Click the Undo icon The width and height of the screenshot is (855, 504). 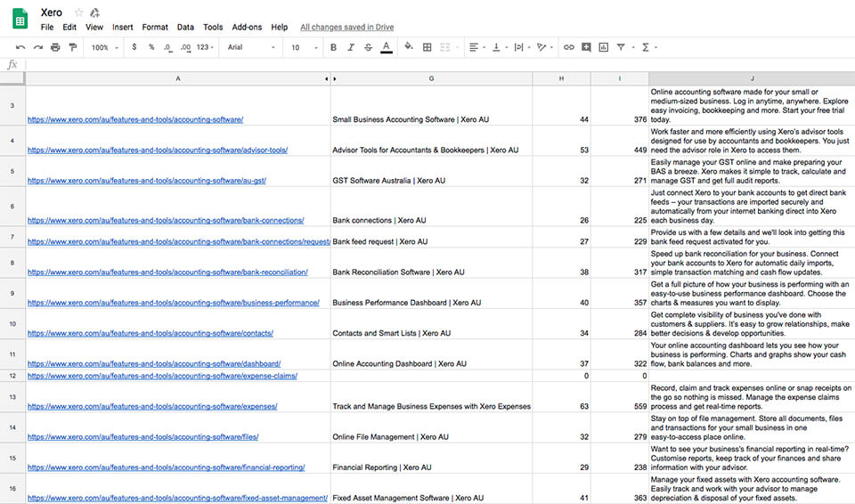click(20, 47)
